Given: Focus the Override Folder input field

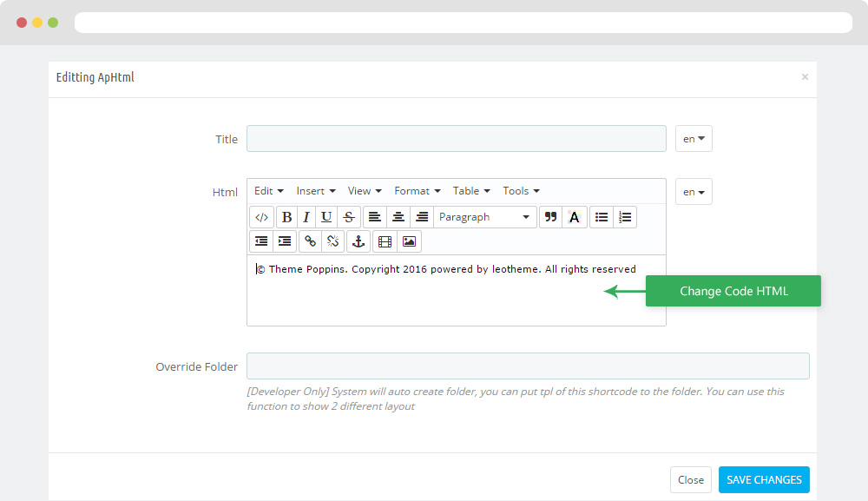Looking at the screenshot, I should [528, 366].
